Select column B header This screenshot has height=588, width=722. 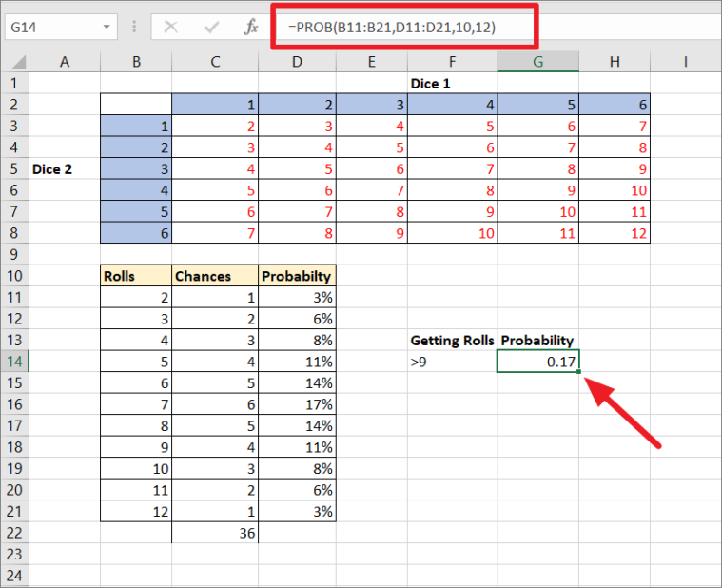(x=136, y=61)
